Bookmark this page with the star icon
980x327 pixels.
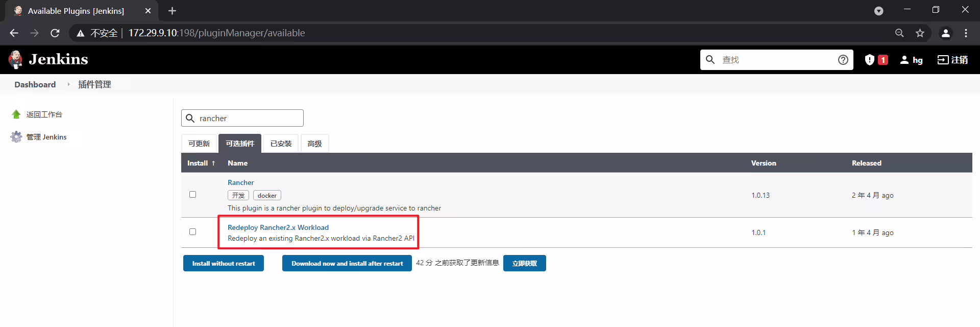coord(920,33)
